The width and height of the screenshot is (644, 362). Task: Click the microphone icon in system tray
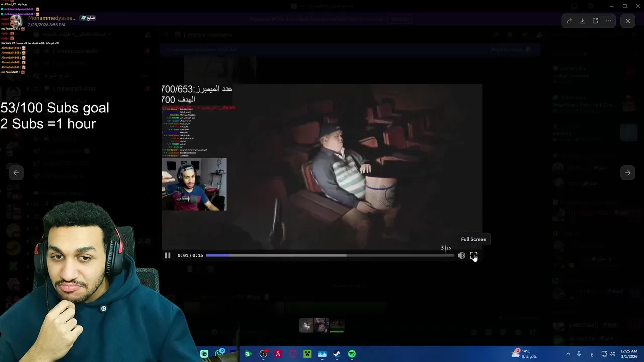point(579,354)
